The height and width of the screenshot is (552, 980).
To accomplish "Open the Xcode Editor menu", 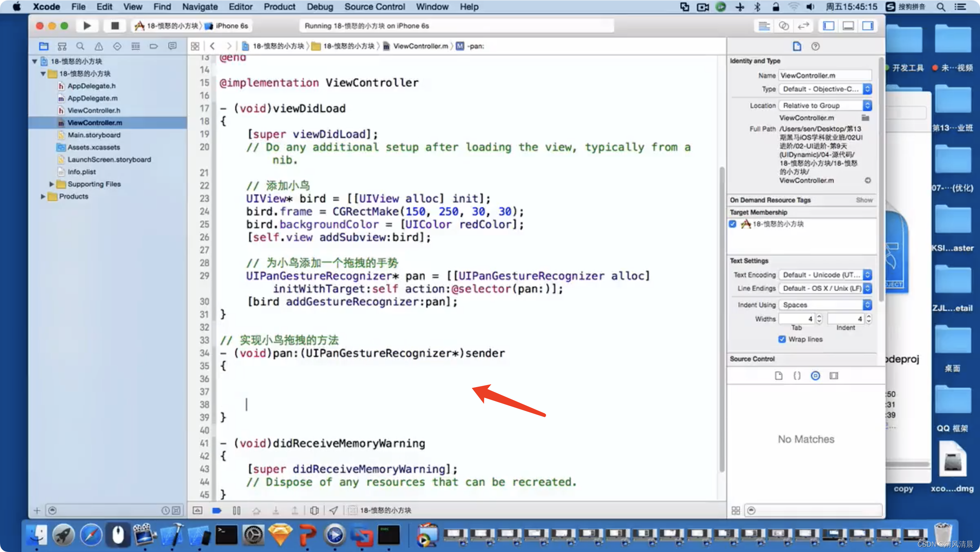I will click(241, 7).
